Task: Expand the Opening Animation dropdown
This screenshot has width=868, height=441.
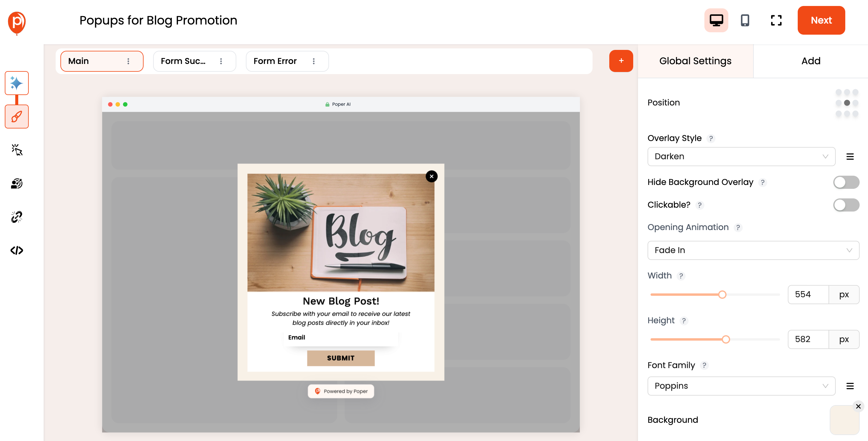Action: [x=754, y=250]
